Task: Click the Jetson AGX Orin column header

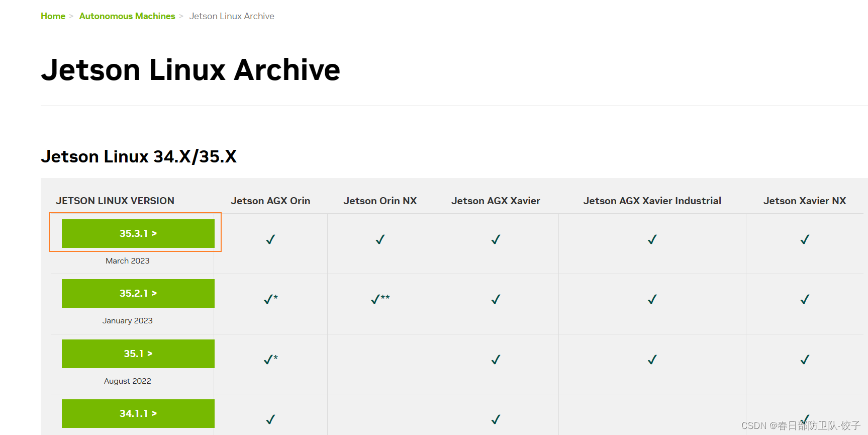Action: click(x=270, y=201)
